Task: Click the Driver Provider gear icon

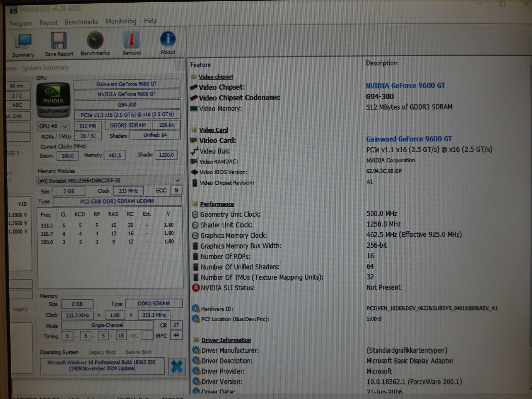Action: (x=197, y=371)
